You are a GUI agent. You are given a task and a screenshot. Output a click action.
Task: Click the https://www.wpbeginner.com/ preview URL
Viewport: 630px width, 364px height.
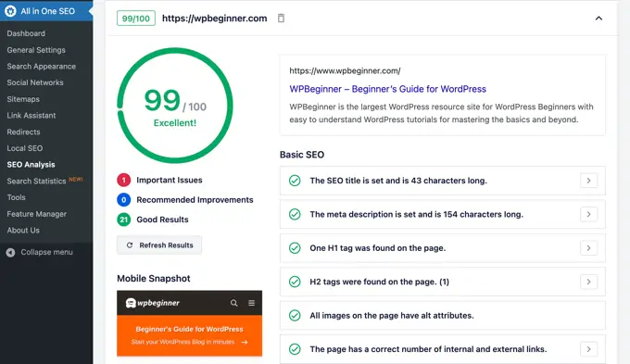(x=345, y=70)
